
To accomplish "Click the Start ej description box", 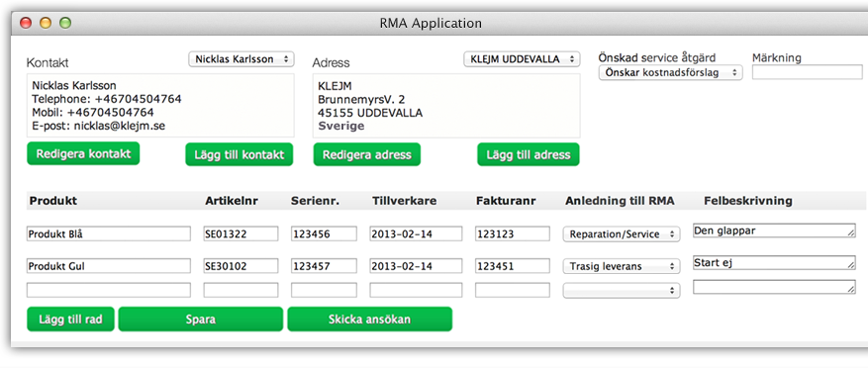I will [x=774, y=263].
